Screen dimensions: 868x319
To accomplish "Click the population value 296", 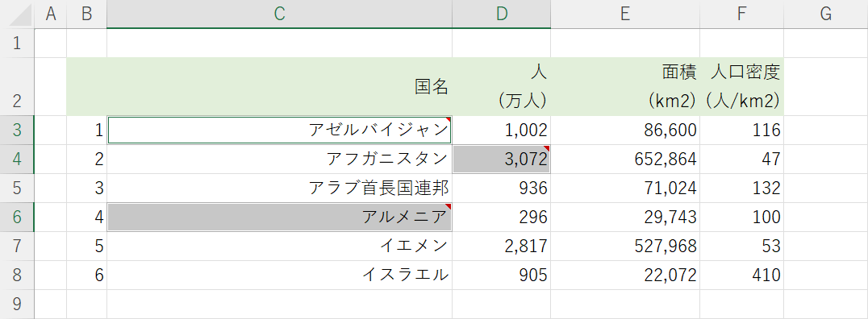I will [502, 217].
